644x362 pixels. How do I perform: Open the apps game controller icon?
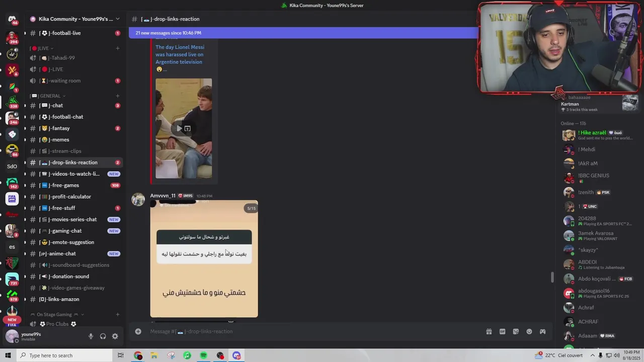point(542,331)
